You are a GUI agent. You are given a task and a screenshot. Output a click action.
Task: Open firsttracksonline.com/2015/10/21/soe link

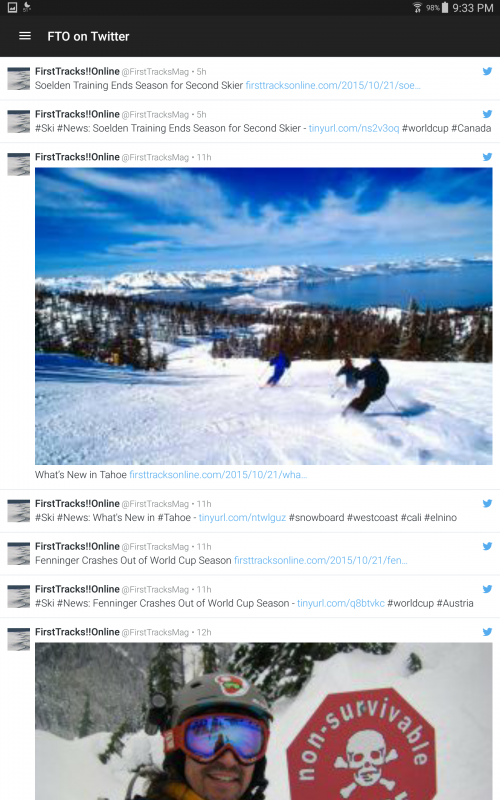[x=333, y=85]
